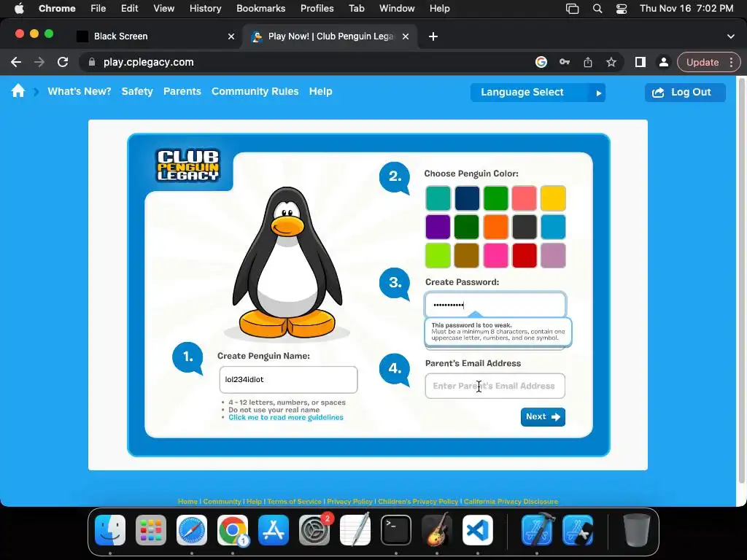Screen dimensions: 747x560
Task: Click the Log Out button
Action: tap(685, 93)
